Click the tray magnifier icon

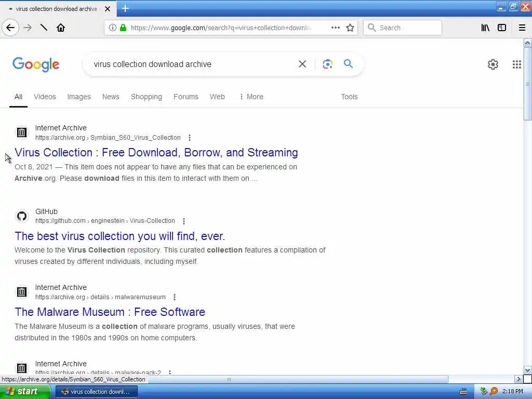(x=494, y=391)
